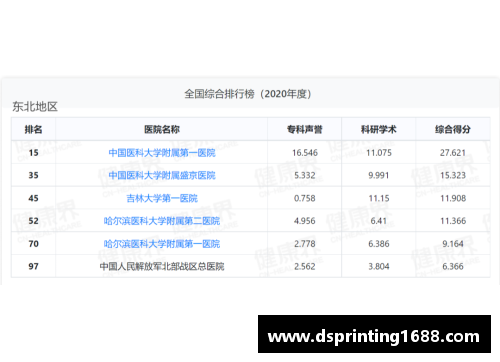Viewport: 500px width, 362px height.
Task: Click 中国人民解放军北部战区总医院 hospital name
Action: point(162,266)
